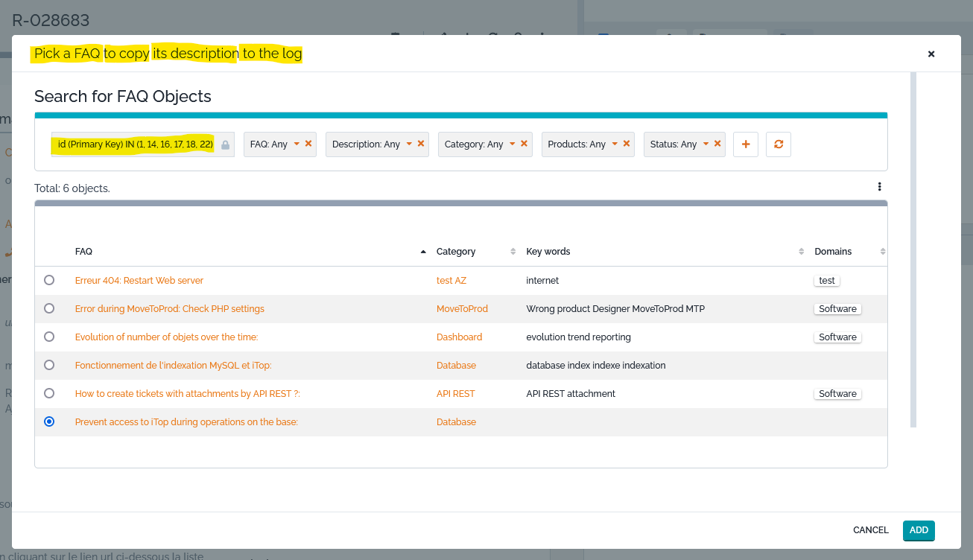
Task: Sort by Category column arrows
Action: pos(513,252)
